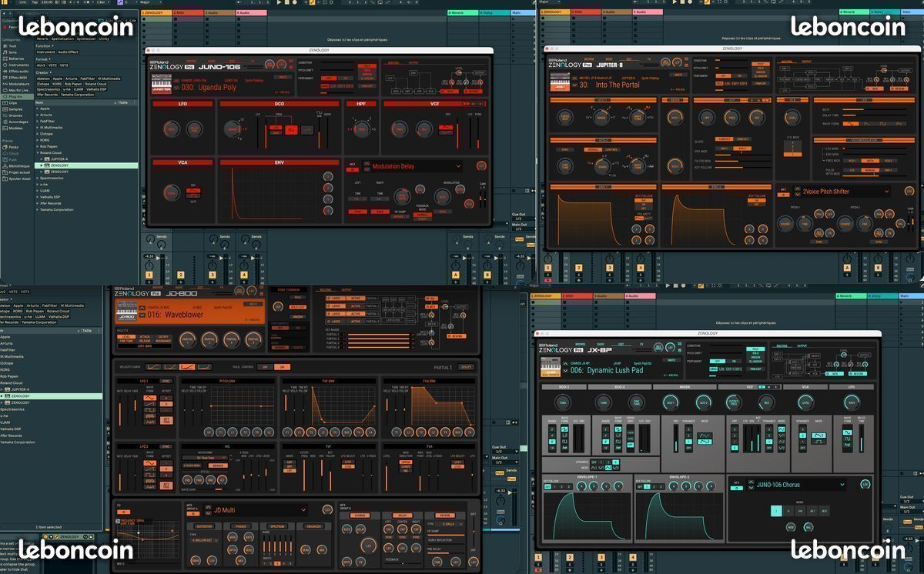Select the A Reverb return track header top-left
924x574 pixels.
coord(462,12)
